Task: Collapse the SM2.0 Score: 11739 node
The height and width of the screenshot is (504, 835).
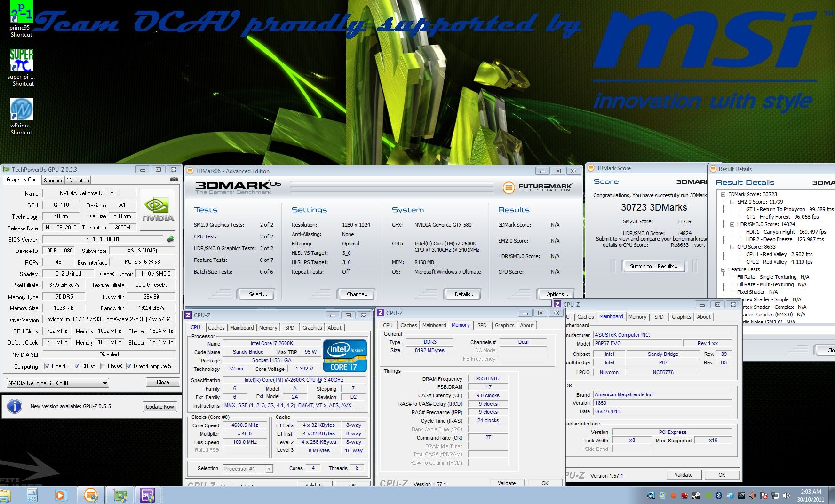Action: [732, 202]
